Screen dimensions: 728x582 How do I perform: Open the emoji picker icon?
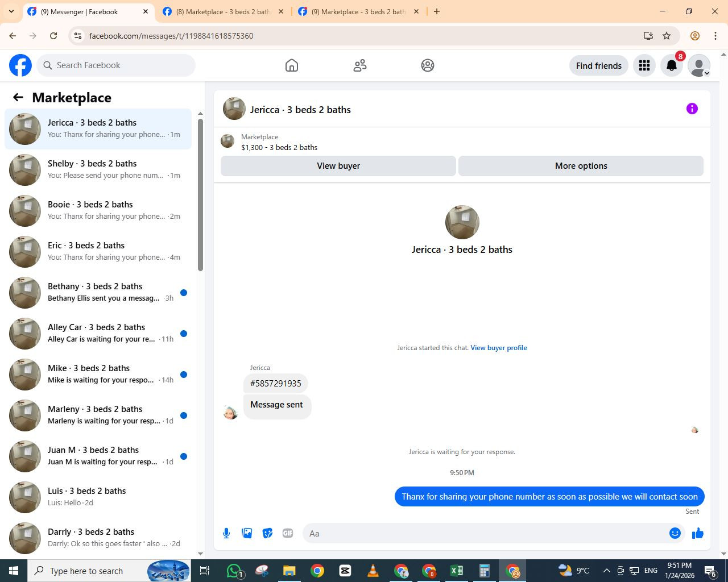(x=675, y=533)
